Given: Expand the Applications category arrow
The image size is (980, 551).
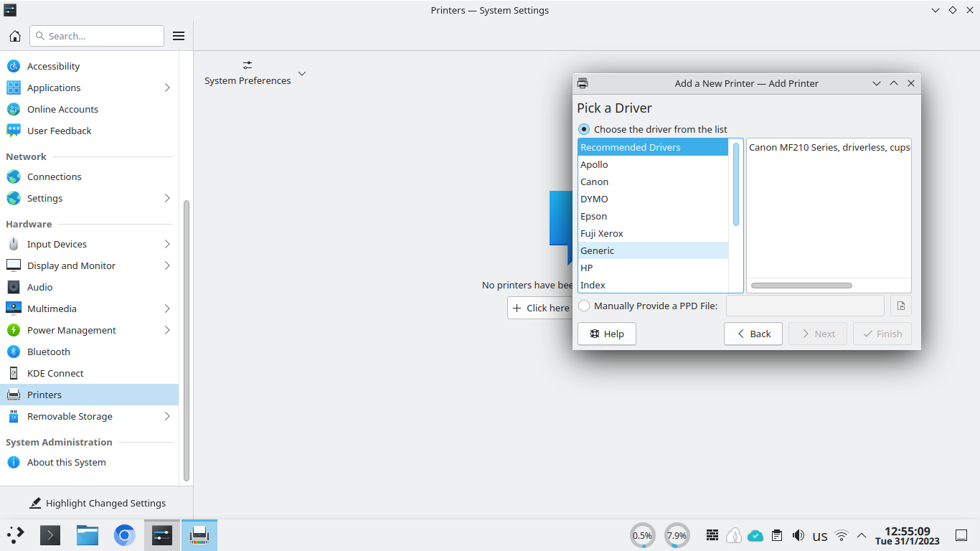Looking at the screenshot, I should pos(167,88).
